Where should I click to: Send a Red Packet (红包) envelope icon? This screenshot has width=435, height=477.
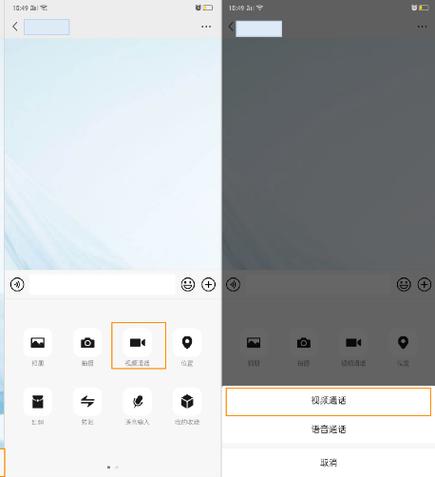pos(38,401)
